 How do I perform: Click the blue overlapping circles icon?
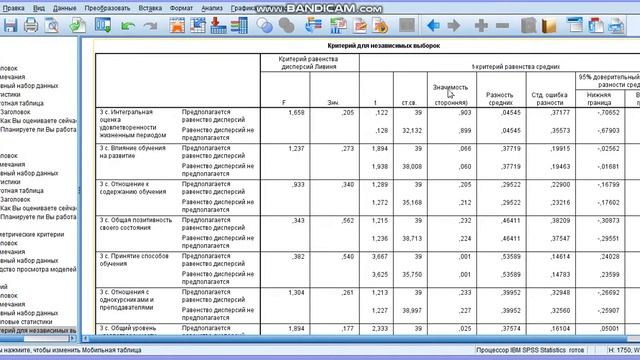tap(264, 26)
